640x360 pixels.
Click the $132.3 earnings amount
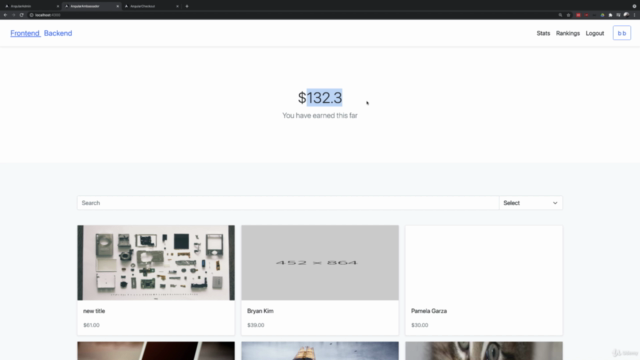pos(320,98)
